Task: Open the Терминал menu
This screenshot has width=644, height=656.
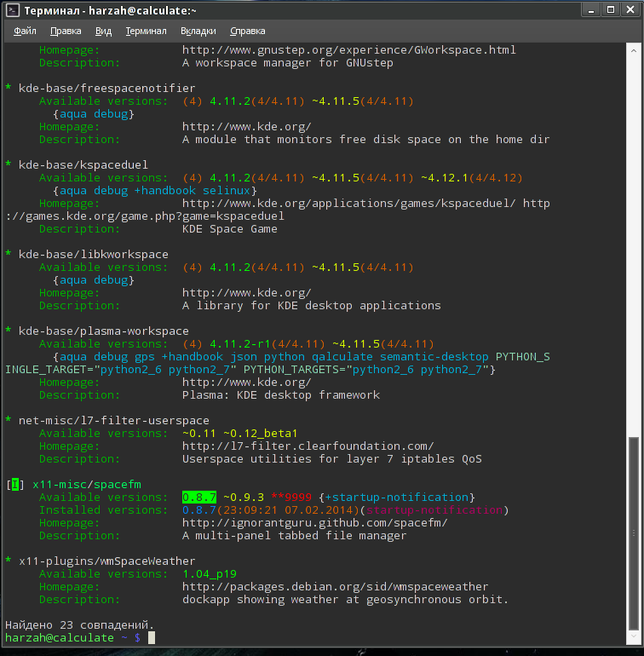Action: point(146,31)
